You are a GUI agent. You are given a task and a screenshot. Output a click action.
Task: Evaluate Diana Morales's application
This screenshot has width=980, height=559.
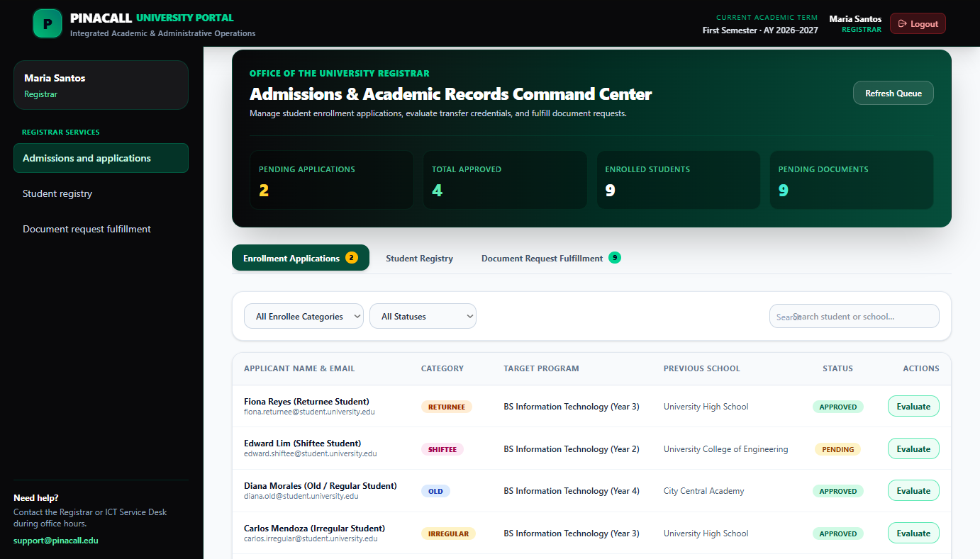[913, 490]
